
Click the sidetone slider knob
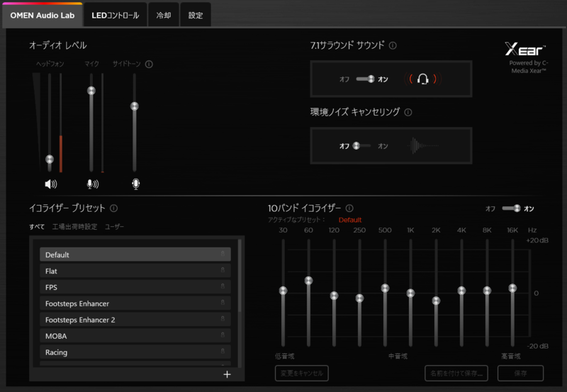[135, 106]
